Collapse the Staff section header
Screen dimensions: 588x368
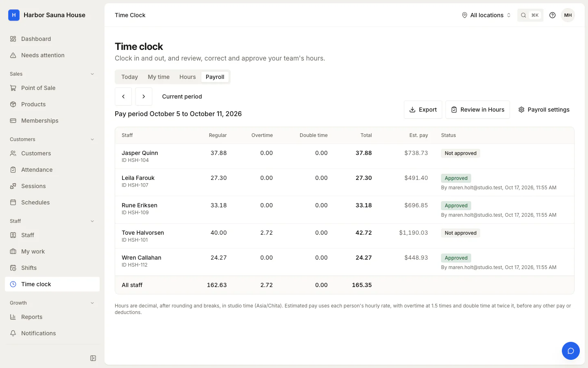52,221
